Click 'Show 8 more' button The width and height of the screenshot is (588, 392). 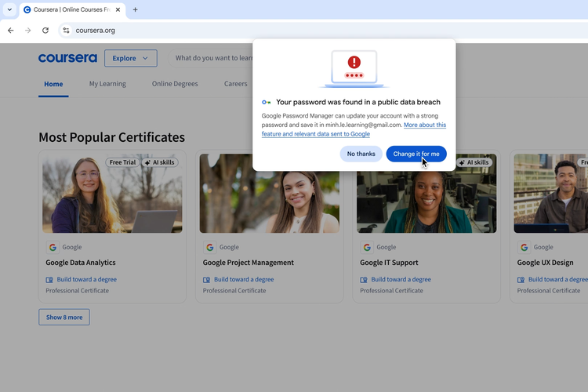[x=64, y=318]
